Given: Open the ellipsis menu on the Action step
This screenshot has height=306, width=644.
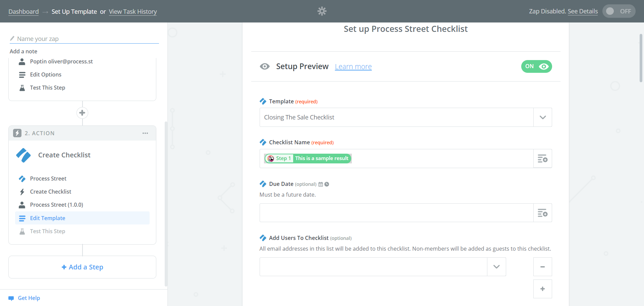Looking at the screenshot, I should point(145,133).
